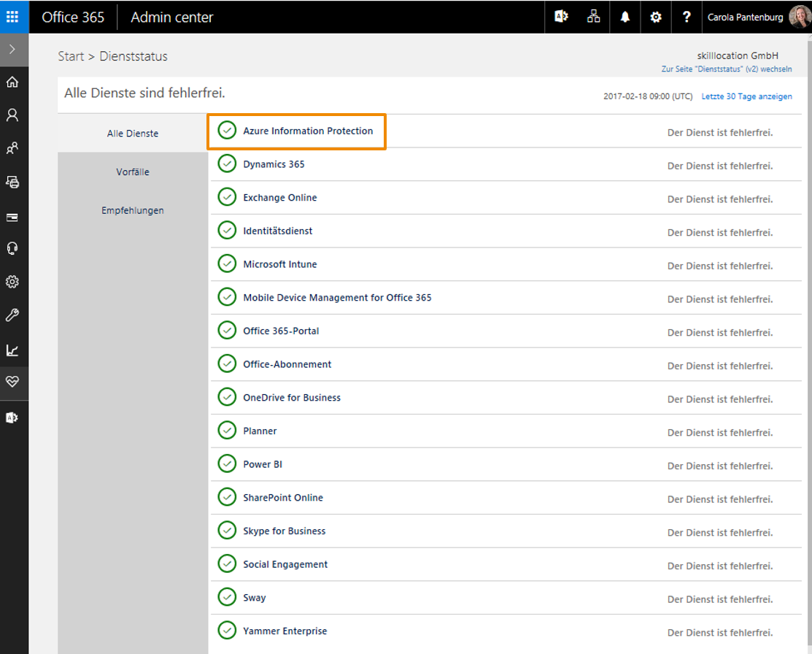This screenshot has width=812, height=654.
Task: Open Setup wrench icon in the sidebar
Action: coord(12,315)
